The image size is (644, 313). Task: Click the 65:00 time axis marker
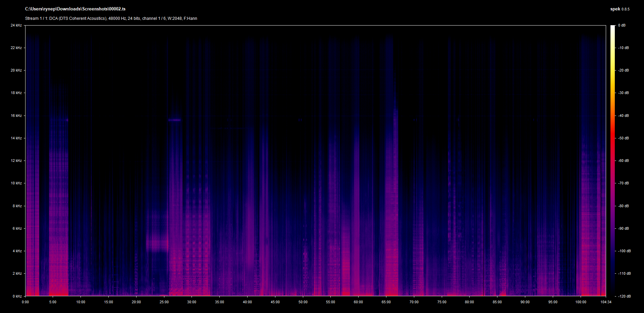click(386, 302)
